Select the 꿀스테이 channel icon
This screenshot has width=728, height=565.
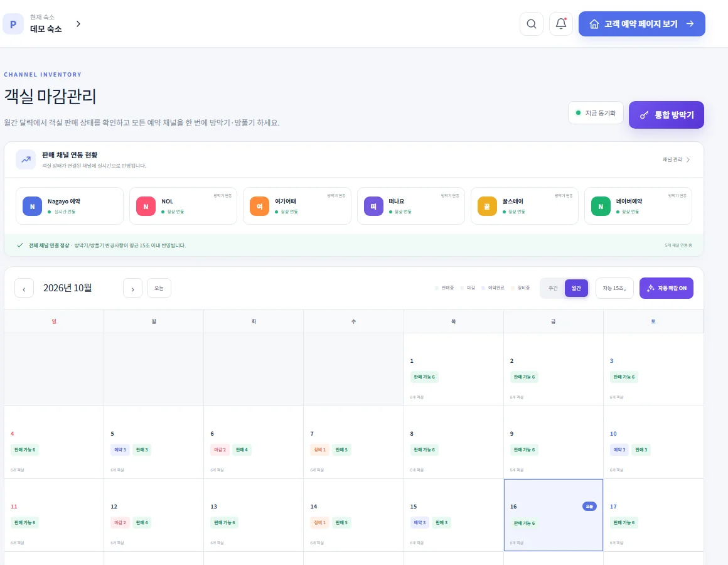click(x=487, y=206)
